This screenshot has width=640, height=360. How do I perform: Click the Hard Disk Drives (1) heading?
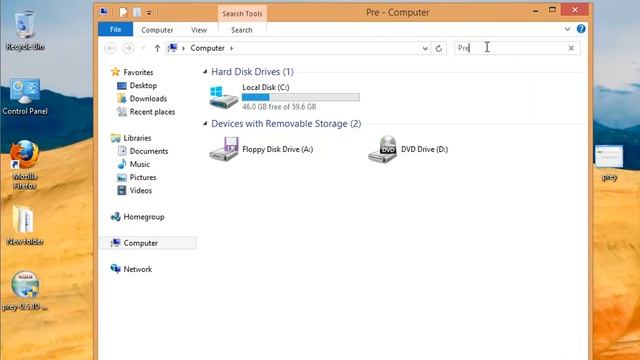point(252,72)
